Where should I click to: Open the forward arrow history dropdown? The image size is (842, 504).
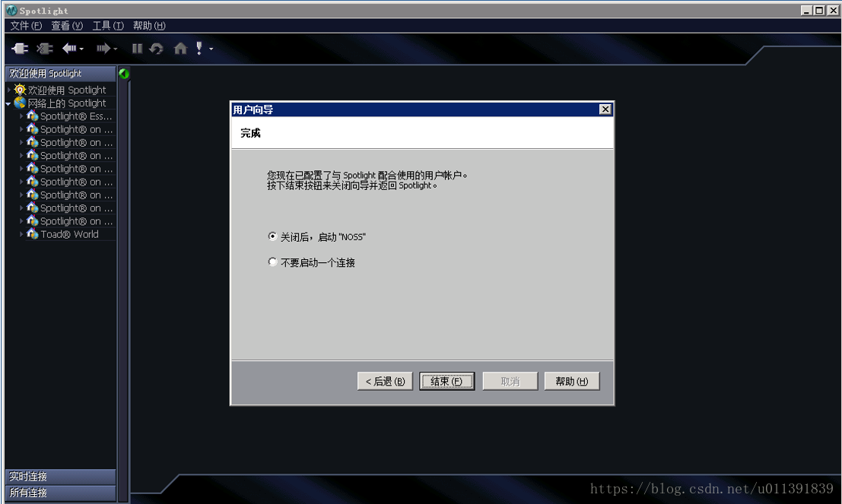[x=115, y=49]
